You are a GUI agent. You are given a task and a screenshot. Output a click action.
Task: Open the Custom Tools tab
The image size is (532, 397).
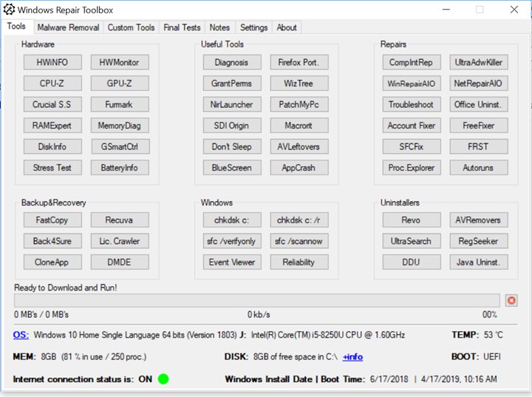tap(131, 27)
